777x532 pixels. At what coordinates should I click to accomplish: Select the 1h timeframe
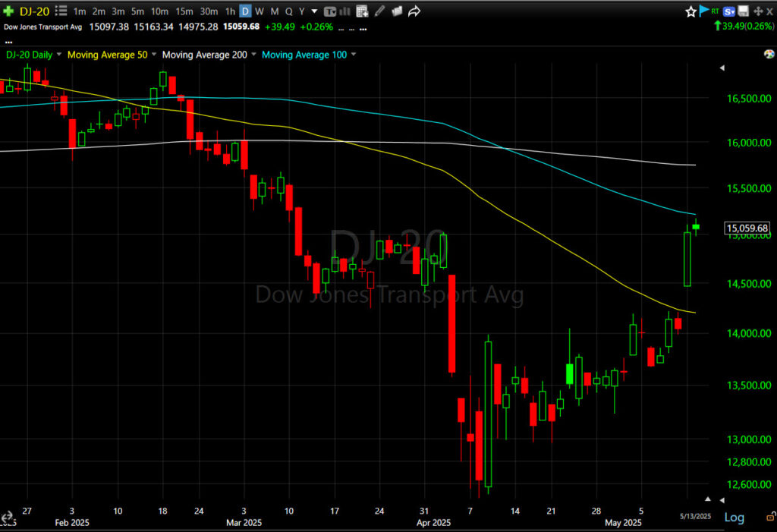[x=230, y=11]
